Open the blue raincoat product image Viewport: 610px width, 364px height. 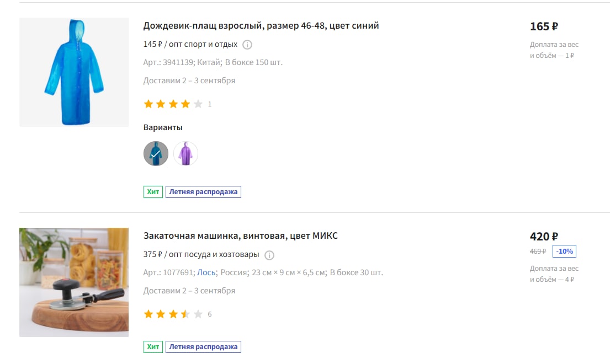[x=74, y=72]
